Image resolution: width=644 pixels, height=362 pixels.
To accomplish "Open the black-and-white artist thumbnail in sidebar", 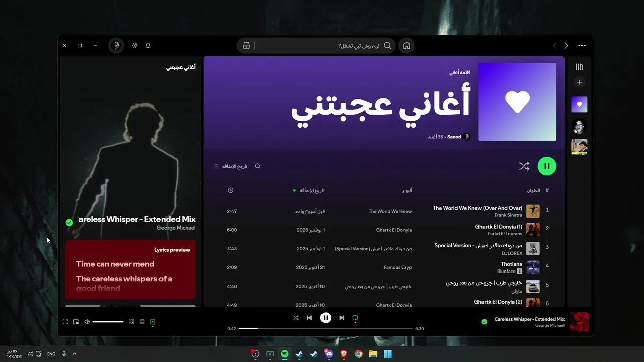I will click(579, 126).
